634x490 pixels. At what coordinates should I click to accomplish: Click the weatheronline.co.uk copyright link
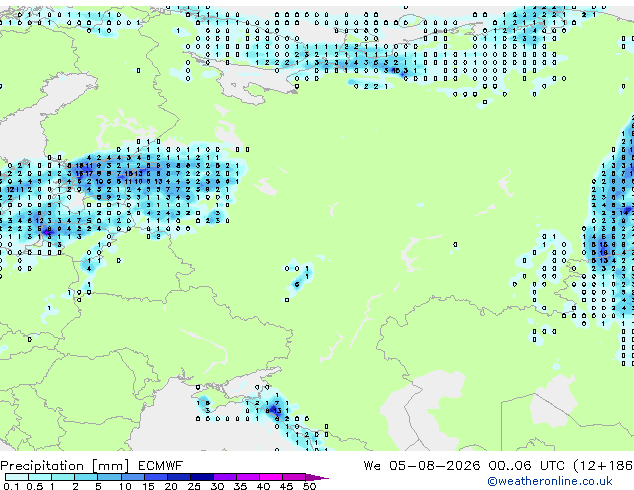tap(549, 481)
